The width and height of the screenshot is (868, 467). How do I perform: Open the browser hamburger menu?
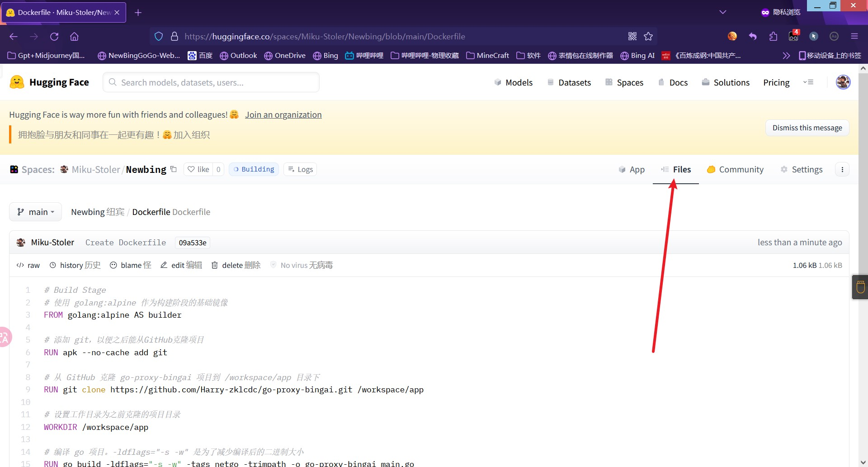(x=854, y=36)
